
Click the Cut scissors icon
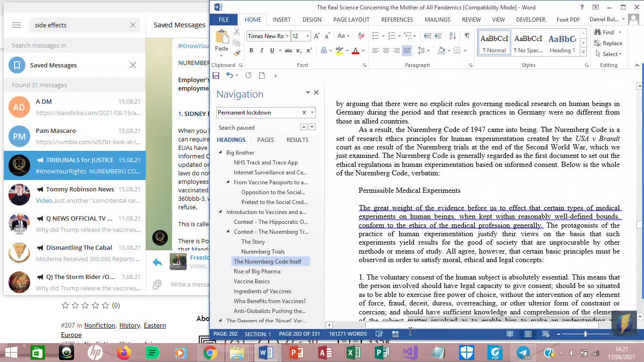click(237, 33)
